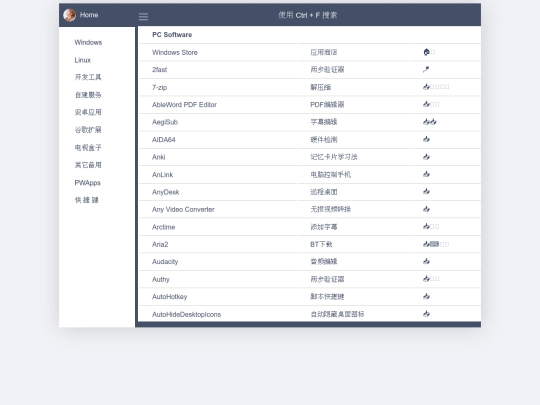This screenshot has height=405, width=540.
Task: Click the 记忆卡片学习法 description cell
Action: click(x=334, y=157)
